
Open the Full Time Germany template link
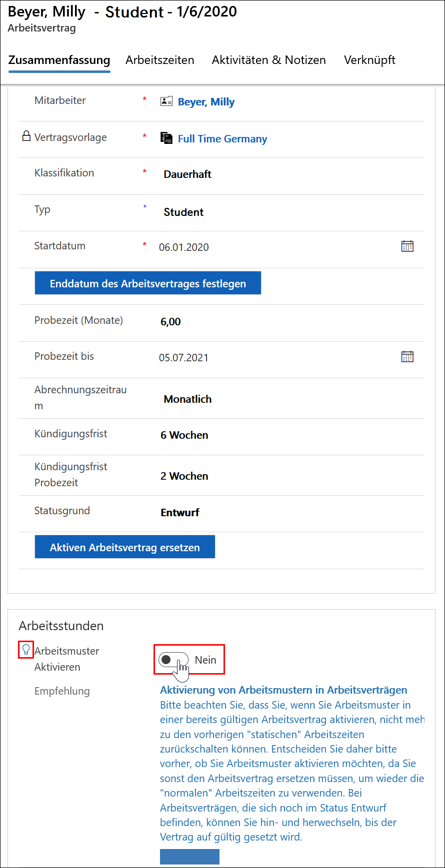point(222,139)
